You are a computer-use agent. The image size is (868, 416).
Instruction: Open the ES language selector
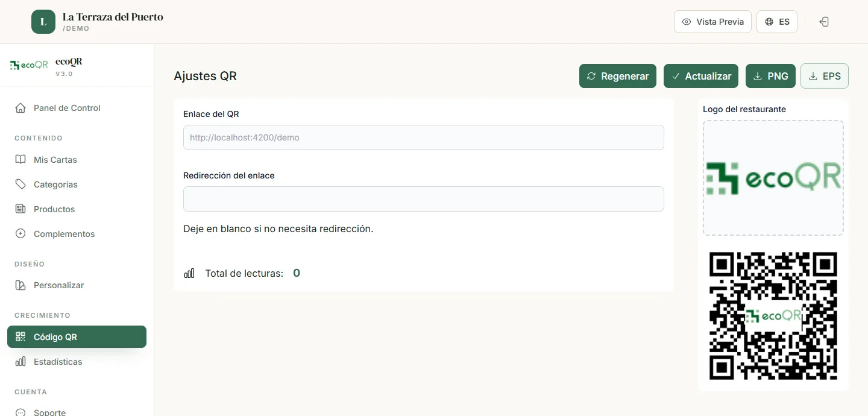777,22
